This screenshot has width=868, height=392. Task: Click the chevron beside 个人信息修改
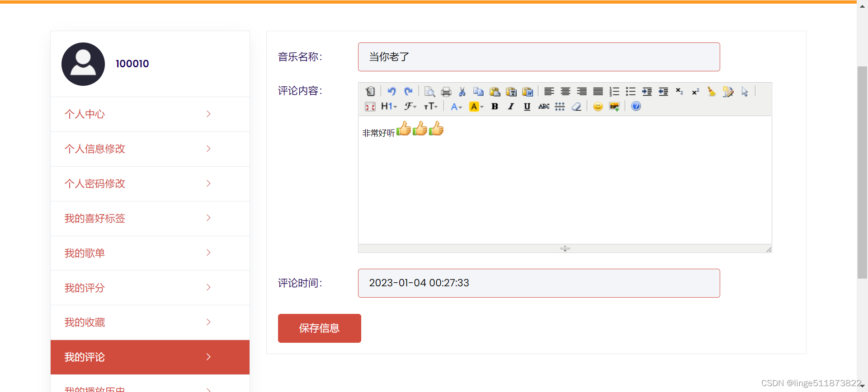click(x=208, y=149)
